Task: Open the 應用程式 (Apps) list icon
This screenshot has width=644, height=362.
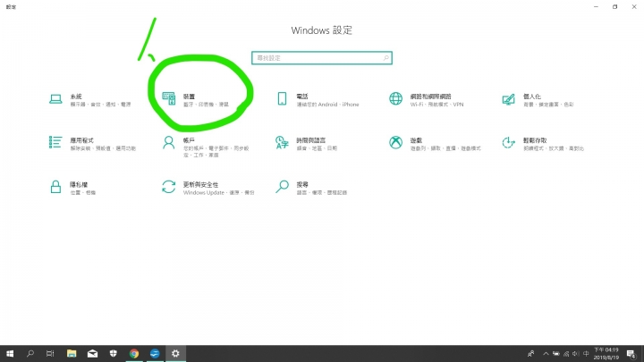Action: 55,142
